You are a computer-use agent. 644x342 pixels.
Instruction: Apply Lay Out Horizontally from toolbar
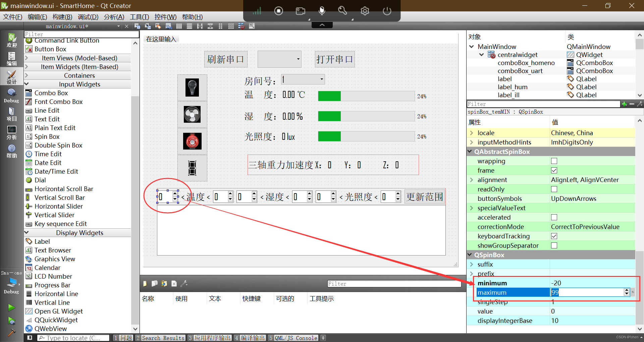(179, 26)
